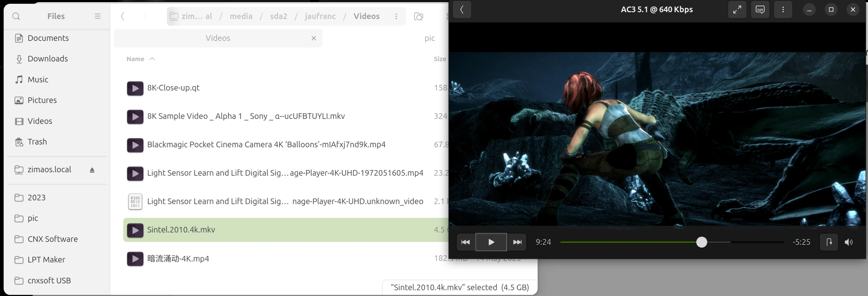
Task: Navigate to the sda2 path segment
Action: click(x=279, y=16)
